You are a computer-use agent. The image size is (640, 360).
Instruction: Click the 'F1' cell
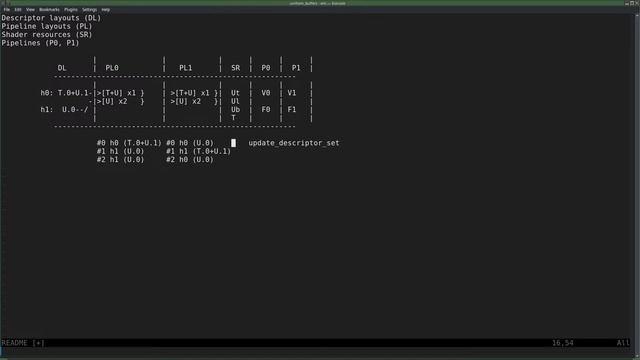tap(291, 109)
